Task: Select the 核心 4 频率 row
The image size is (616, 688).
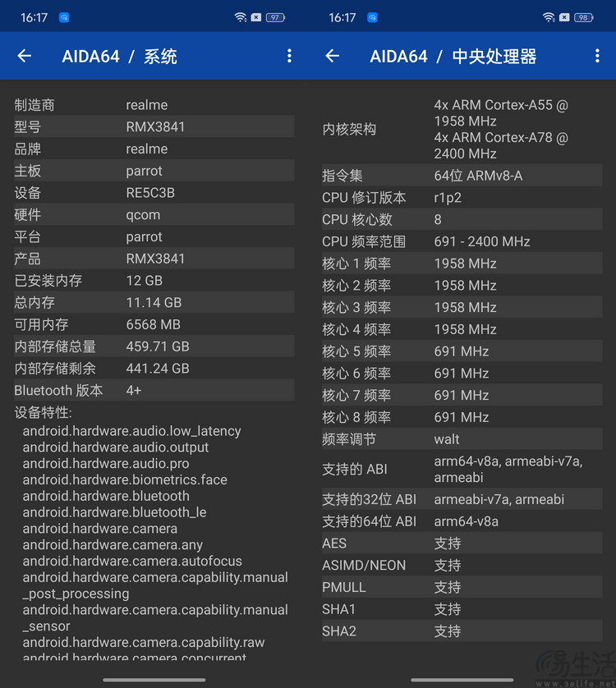Action: (462, 328)
